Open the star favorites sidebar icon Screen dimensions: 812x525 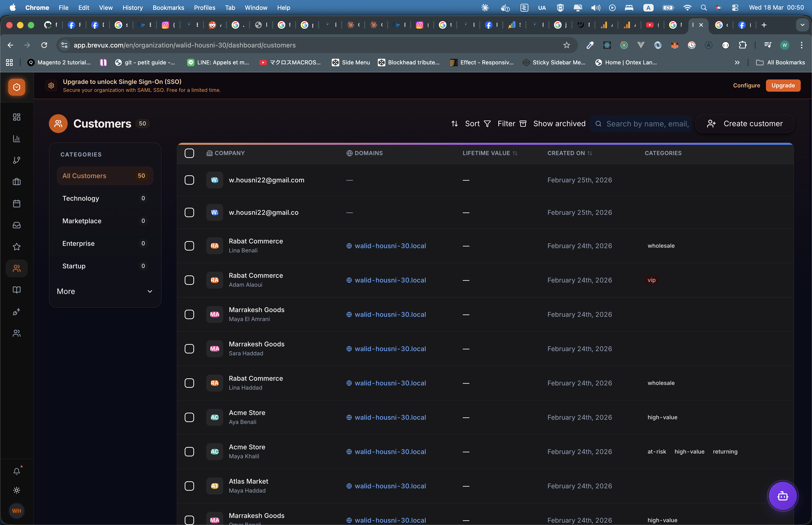[16, 247]
